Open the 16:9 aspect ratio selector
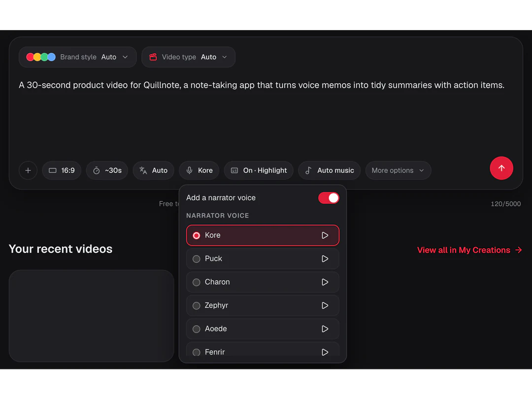The width and height of the screenshot is (532, 399). point(62,170)
